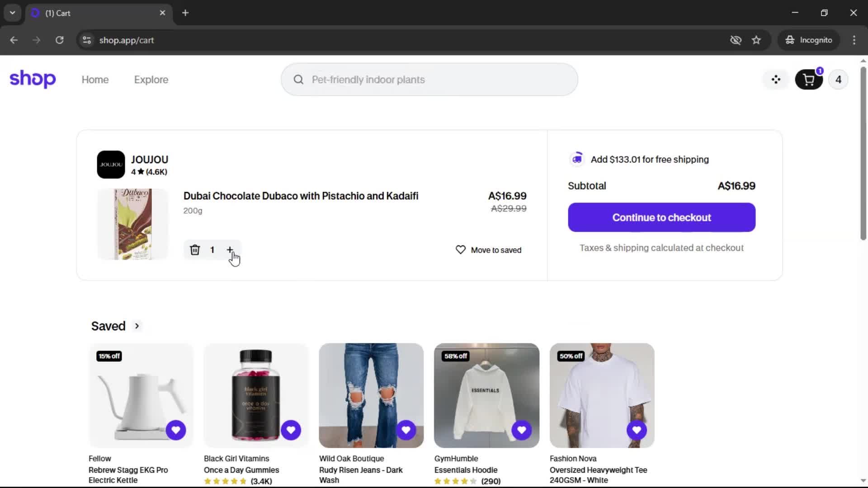
Task: Delete Dubai Chocolate with trash icon
Action: [x=195, y=250]
